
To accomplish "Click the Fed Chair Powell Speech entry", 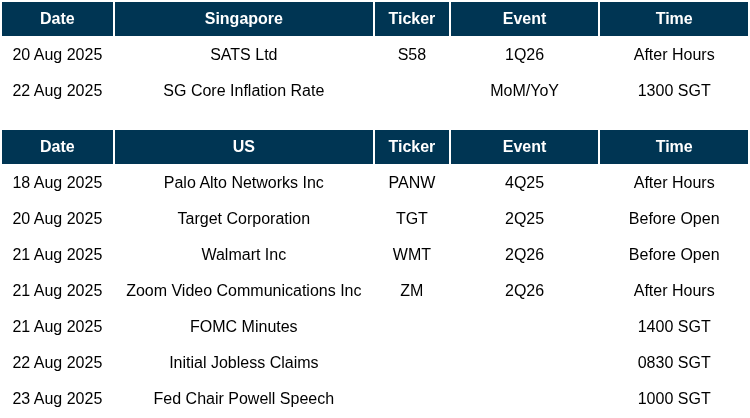I will click(x=243, y=399).
